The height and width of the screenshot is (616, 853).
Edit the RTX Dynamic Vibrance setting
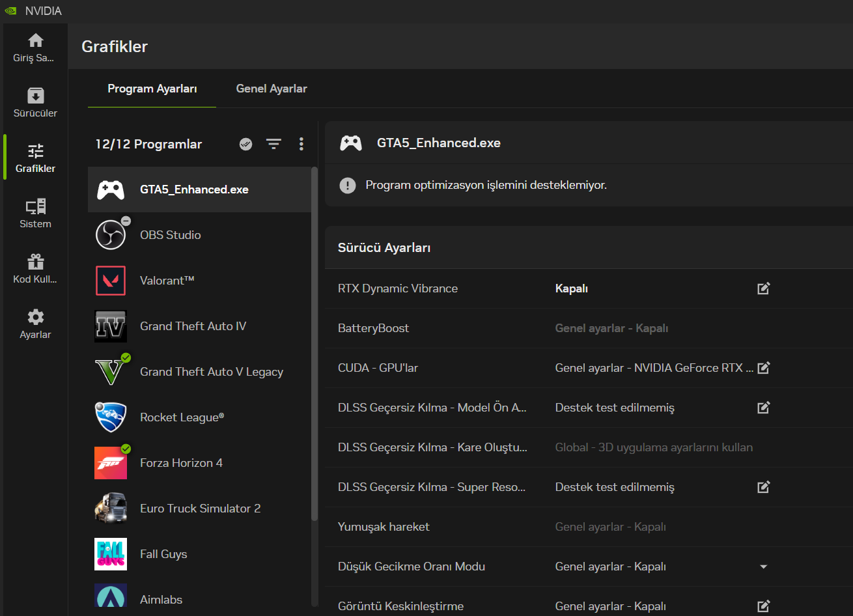point(764,288)
